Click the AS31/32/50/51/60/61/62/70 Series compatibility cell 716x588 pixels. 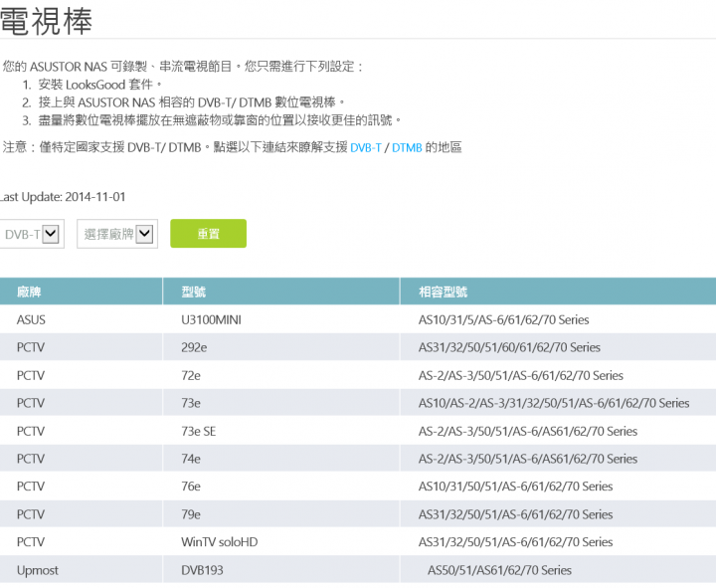coord(558,347)
